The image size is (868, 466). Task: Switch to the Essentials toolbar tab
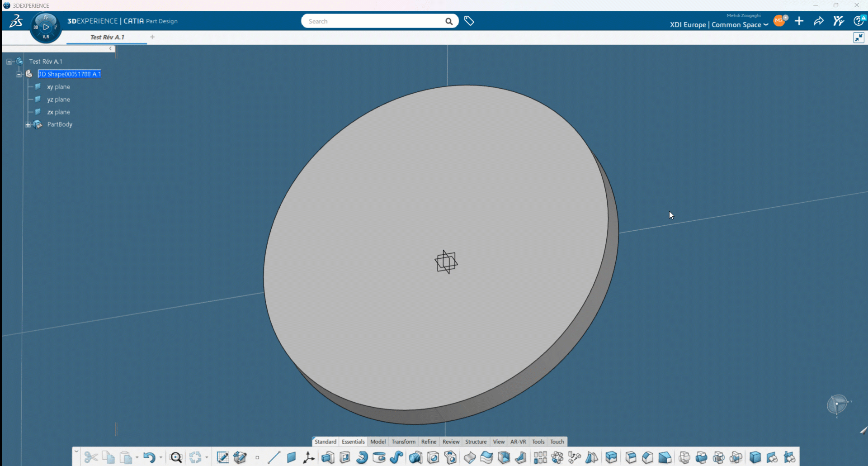pos(353,442)
